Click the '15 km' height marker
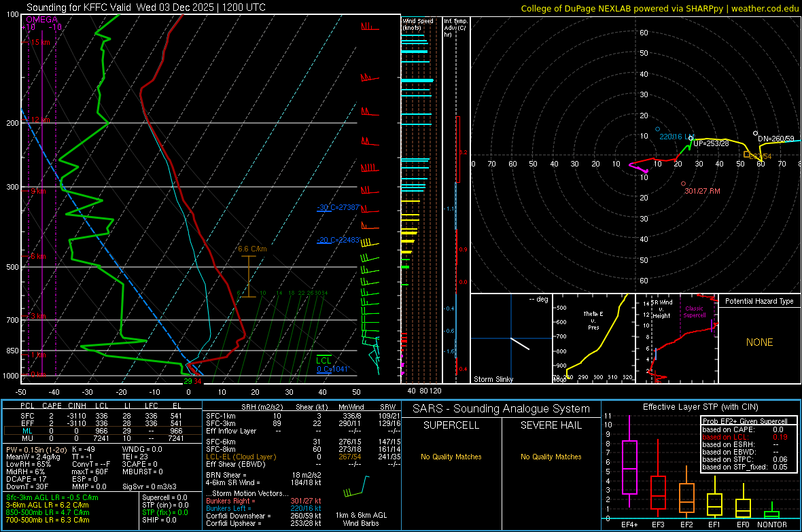 pos(40,42)
